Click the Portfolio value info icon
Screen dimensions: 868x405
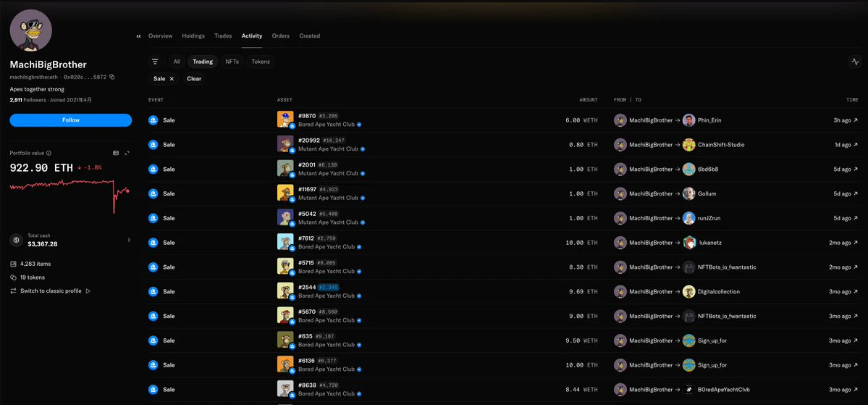point(49,153)
